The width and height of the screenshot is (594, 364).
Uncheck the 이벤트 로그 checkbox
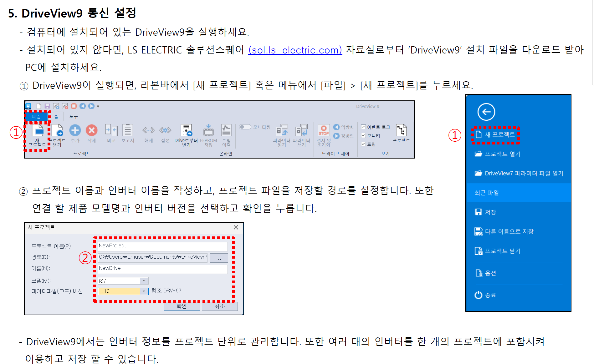(x=363, y=127)
